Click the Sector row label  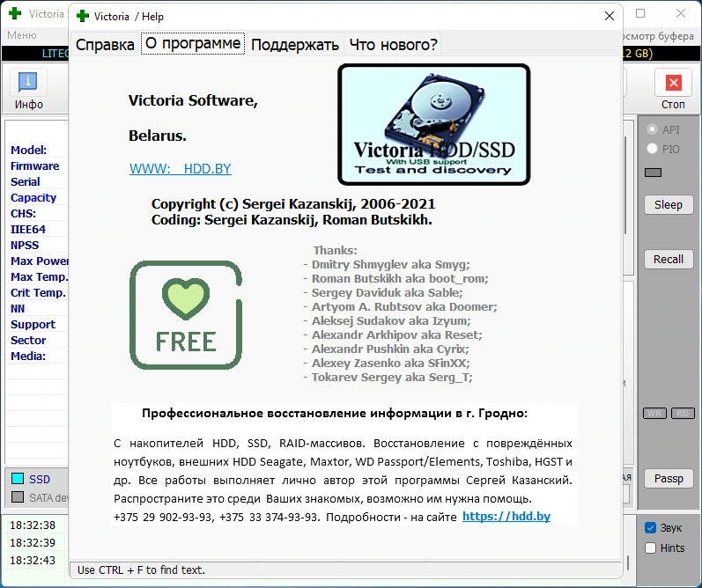[x=28, y=340]
